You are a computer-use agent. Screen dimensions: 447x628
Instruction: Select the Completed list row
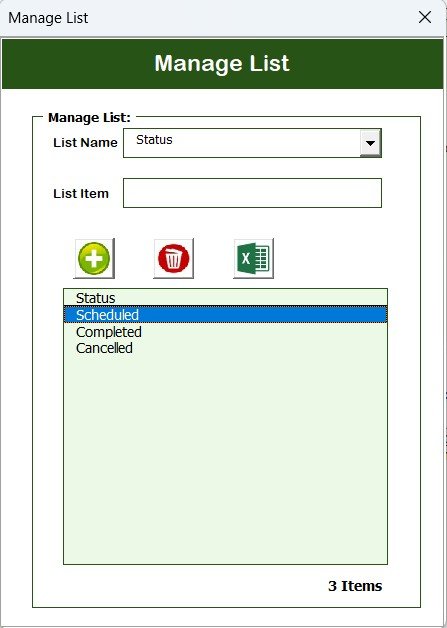[226, 332]
